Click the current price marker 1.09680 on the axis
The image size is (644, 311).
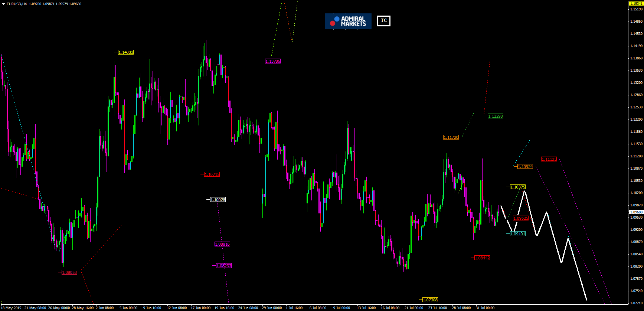(x=636, y=212)
